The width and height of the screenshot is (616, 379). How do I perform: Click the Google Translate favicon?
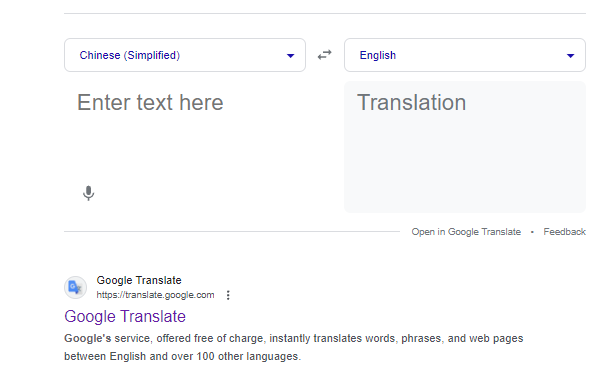(75, 287)
